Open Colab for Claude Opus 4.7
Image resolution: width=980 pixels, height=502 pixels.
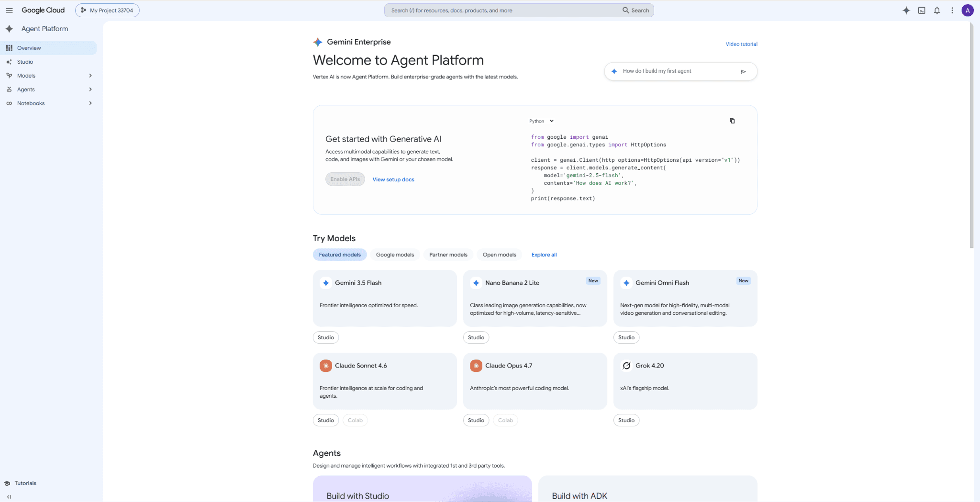coord(505,420)
